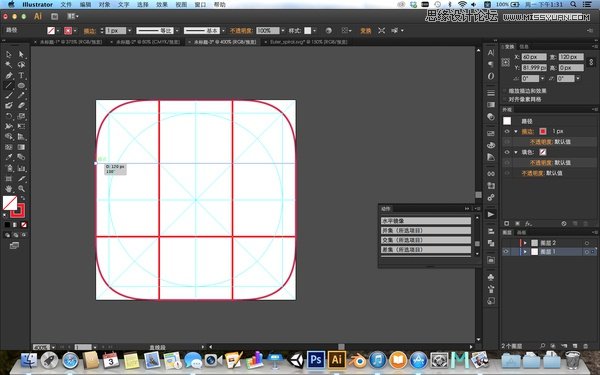Viewport: 600px width, 375px height.
Task: Select the Pen tool
Action: coord(9,75)
